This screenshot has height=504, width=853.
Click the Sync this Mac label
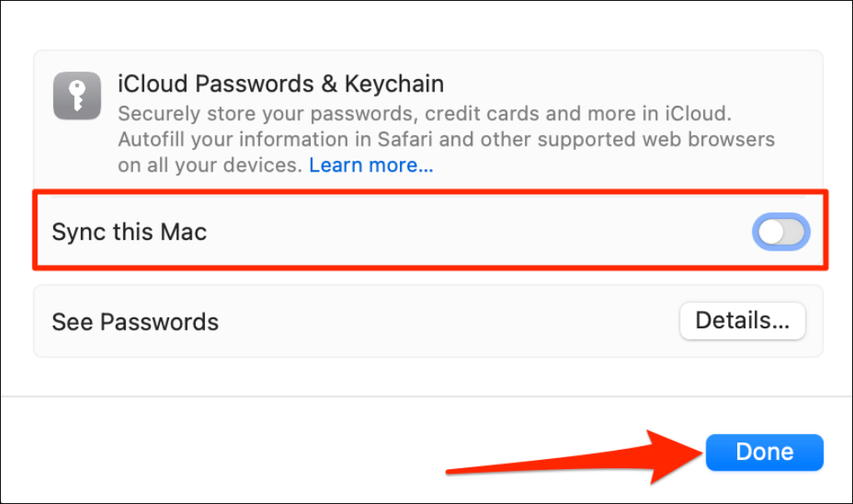pos(129,232)
